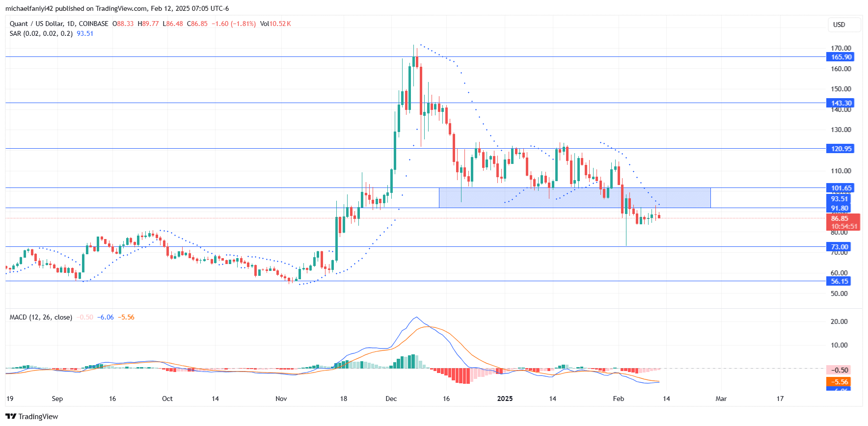Click the Mar label on time axis

(721, 399)
